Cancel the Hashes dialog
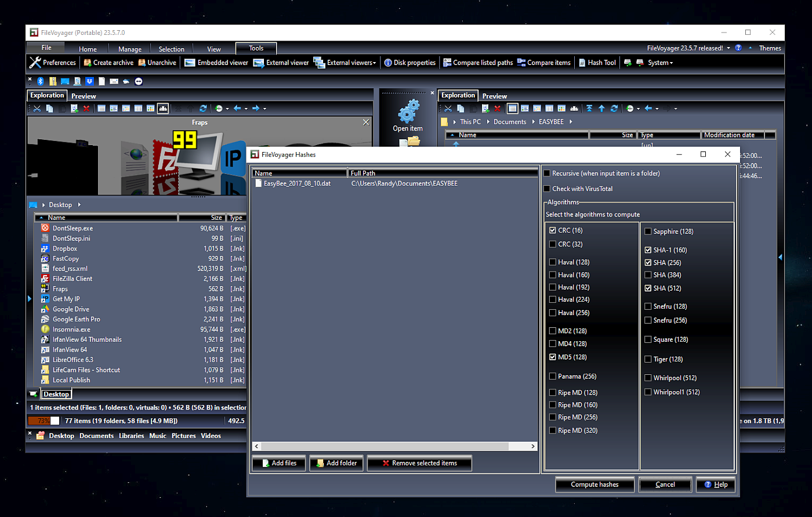This screenshot has height=517, width=812. (665, 485)
